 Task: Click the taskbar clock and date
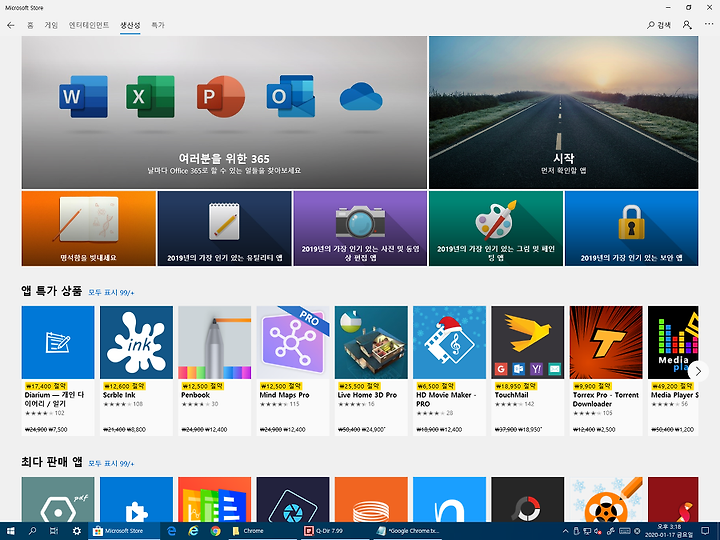coord(669,531)
